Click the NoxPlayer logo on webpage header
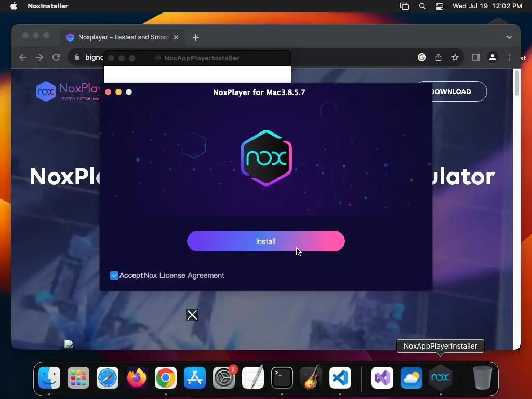Screen dimensions: 532x399 pos(68,91)
